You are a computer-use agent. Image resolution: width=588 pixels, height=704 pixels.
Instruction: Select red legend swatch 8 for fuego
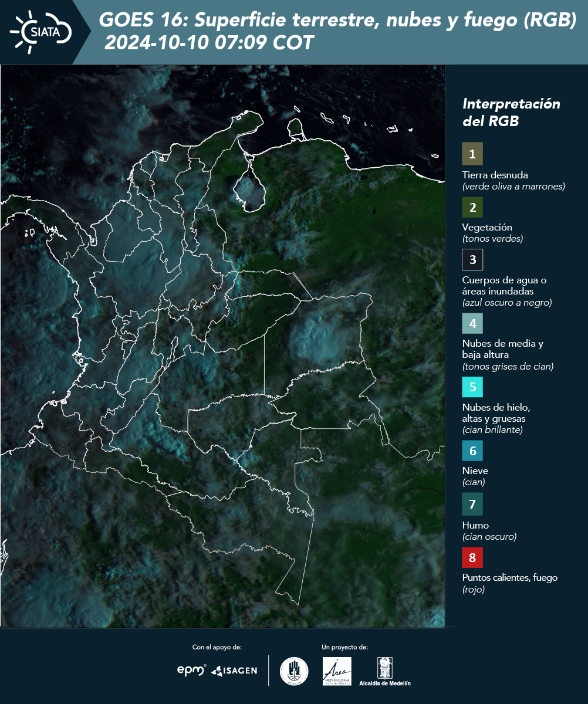(x=472, y=556)
